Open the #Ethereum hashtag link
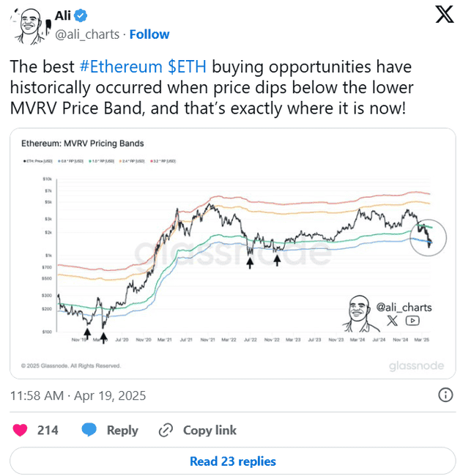This screenshot has height=476, width=463. tap(121, 67)
